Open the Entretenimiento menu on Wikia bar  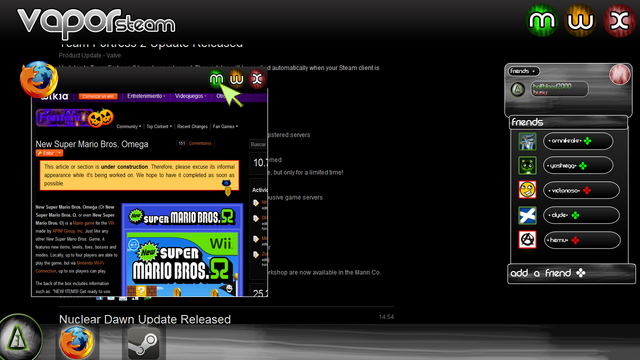point(146,96)
